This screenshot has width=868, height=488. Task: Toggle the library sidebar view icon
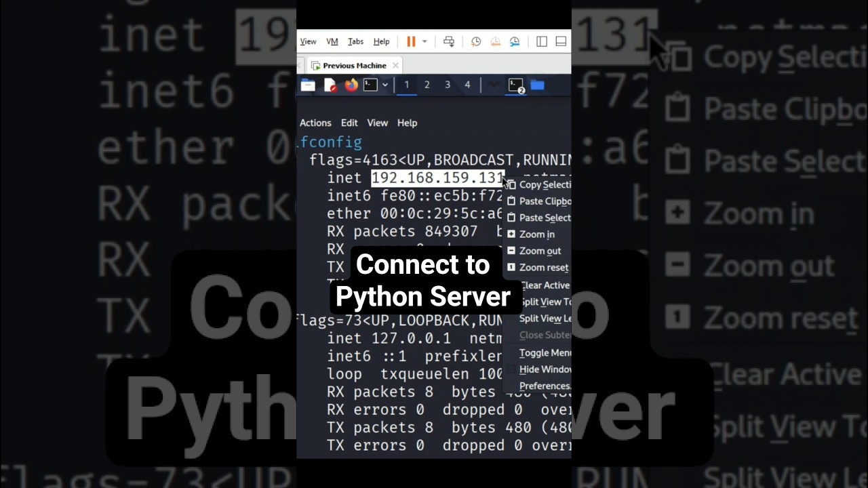(x=542, y=41)
